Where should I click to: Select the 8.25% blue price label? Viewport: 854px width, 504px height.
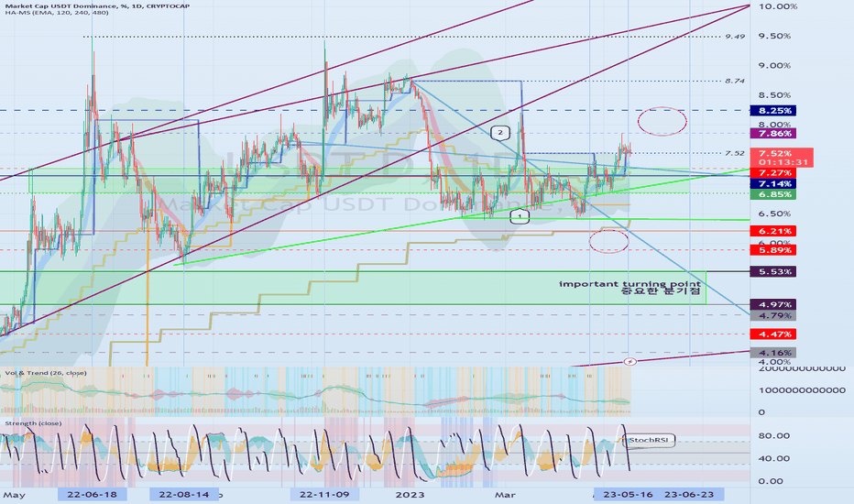(x=772, y=111)
